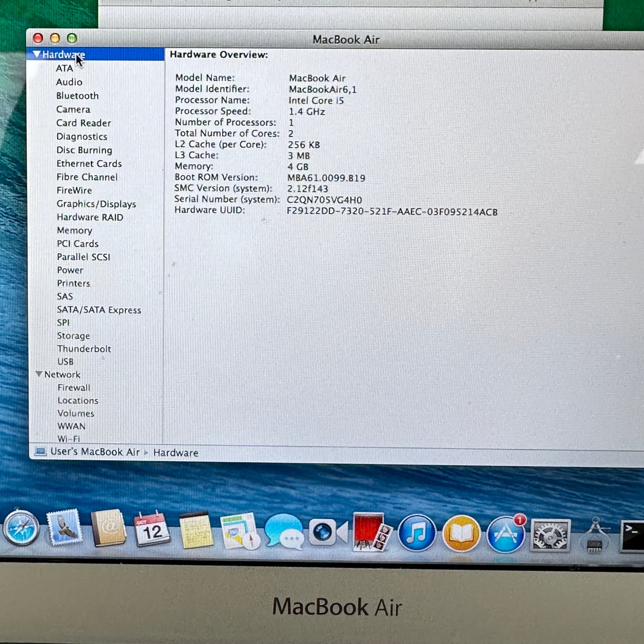Collapse the Hardware section triangle
This screenshot has width=644, height=644.
(37, 54)
